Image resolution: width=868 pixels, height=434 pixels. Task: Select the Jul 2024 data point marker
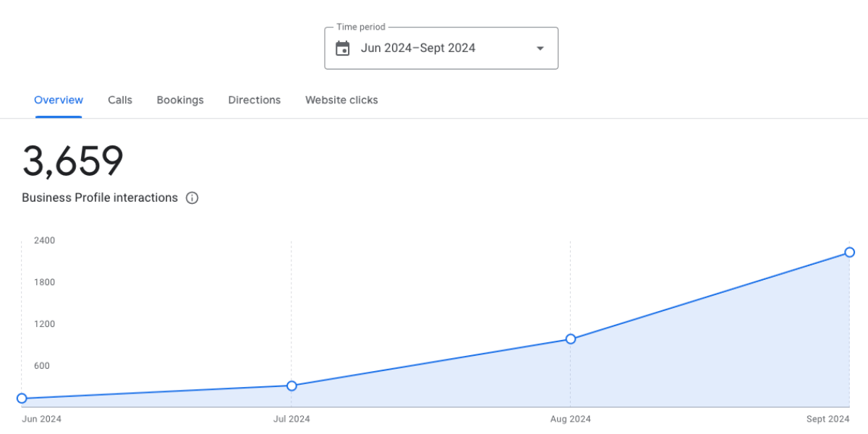point(292,386)
